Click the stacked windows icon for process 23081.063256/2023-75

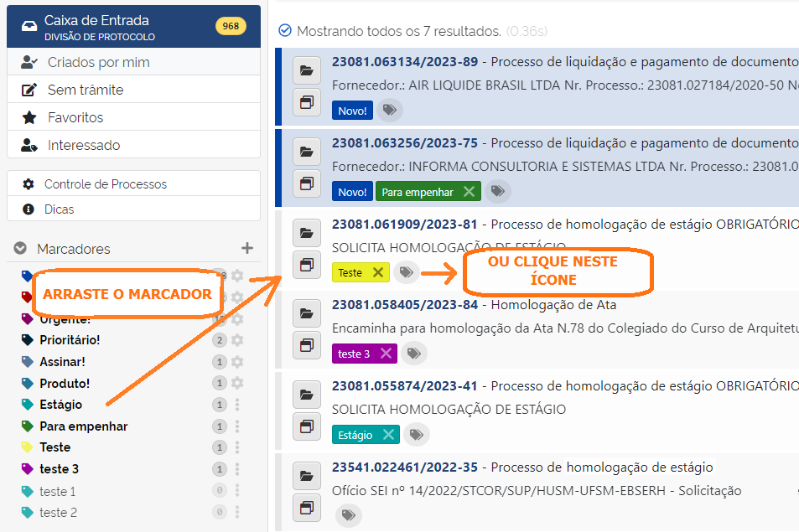[307, 183]
